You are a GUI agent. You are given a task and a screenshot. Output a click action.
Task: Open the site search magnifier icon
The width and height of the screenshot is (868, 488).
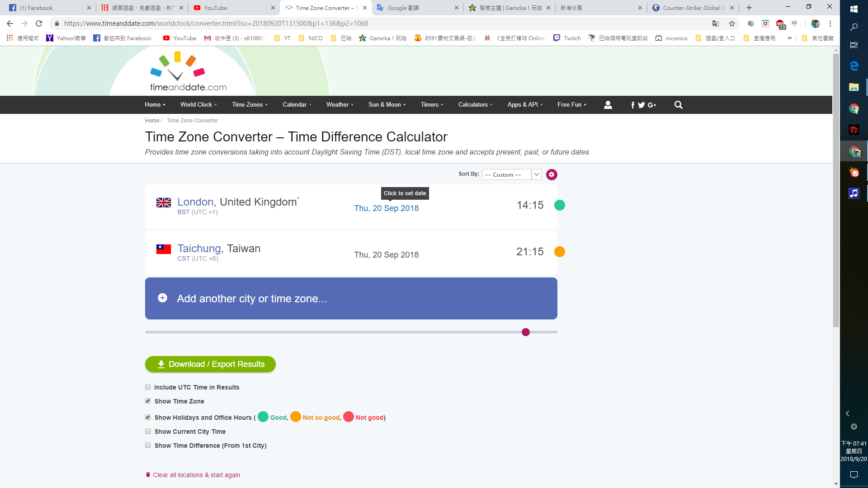click(678, 105)
